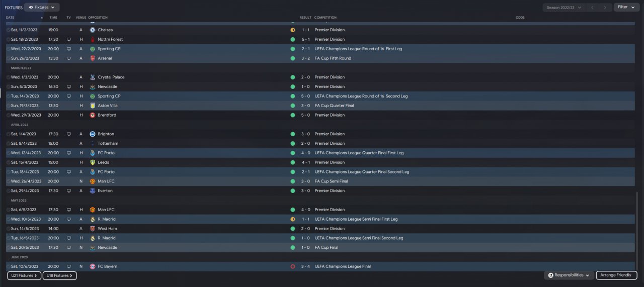The image size is (644, 287).
Task: Click the TV broadcast icon on Nottm Forest row
Action: [69, 39]
